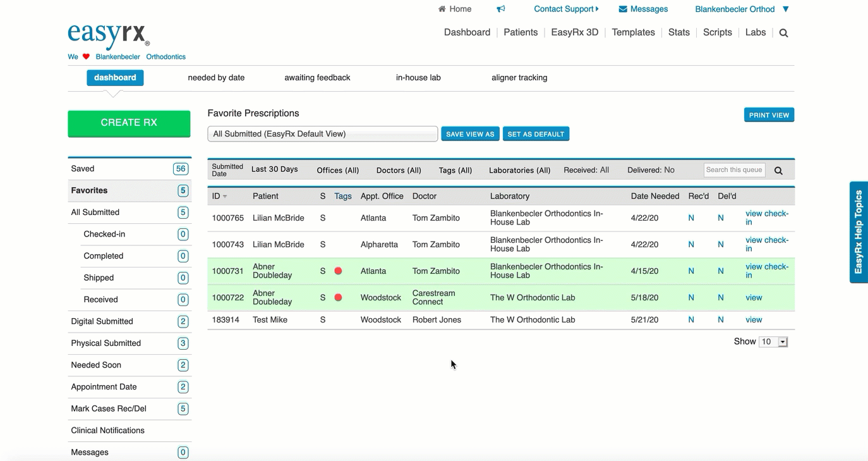
Task: Open the announcements megaphone icon
Action: (x=501, y=9)
